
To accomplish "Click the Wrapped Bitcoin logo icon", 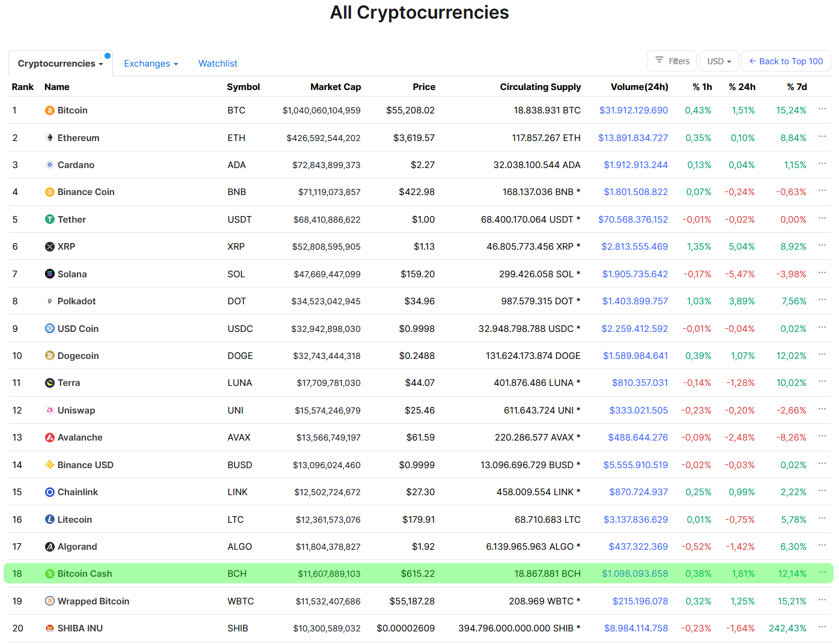I will click(50, 601).
